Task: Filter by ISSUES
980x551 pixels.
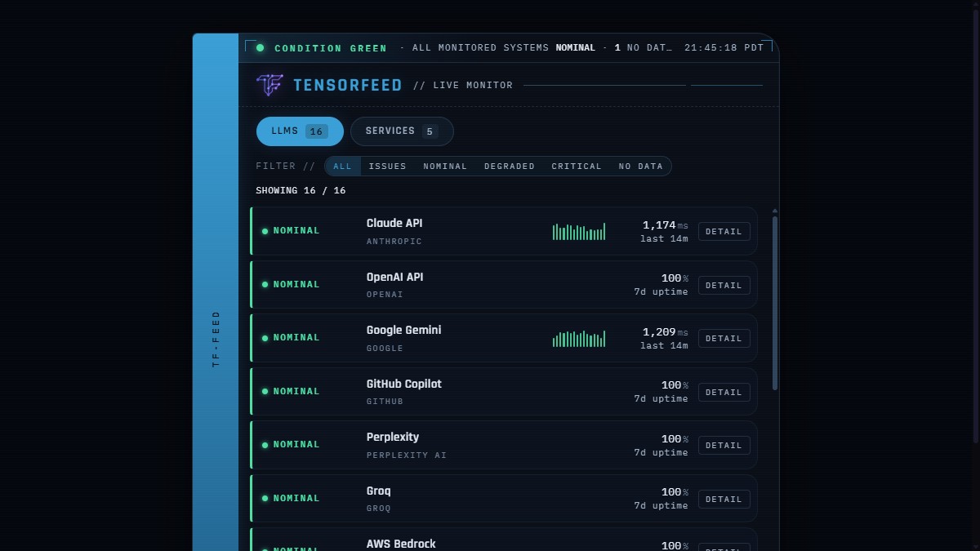Action: [387, 167]
